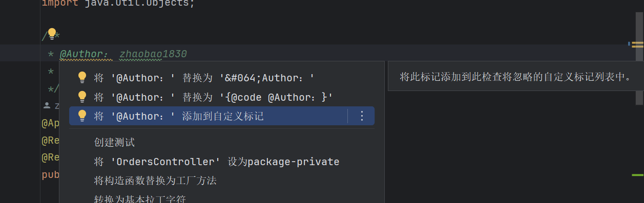The image size is (644, 203).
Task: Click lightbulb icon beside '{@code @Author:}' option
Action: pyautogui.click(x=82, y=97)
